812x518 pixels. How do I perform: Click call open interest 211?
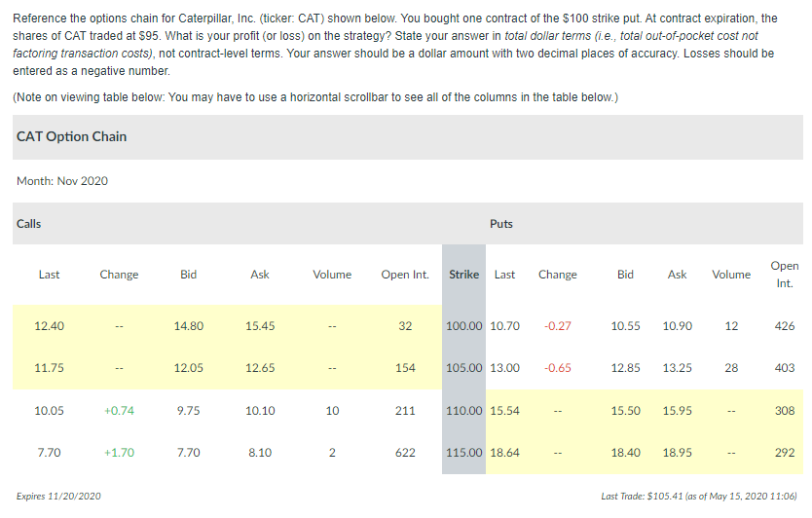coord(405,411)
